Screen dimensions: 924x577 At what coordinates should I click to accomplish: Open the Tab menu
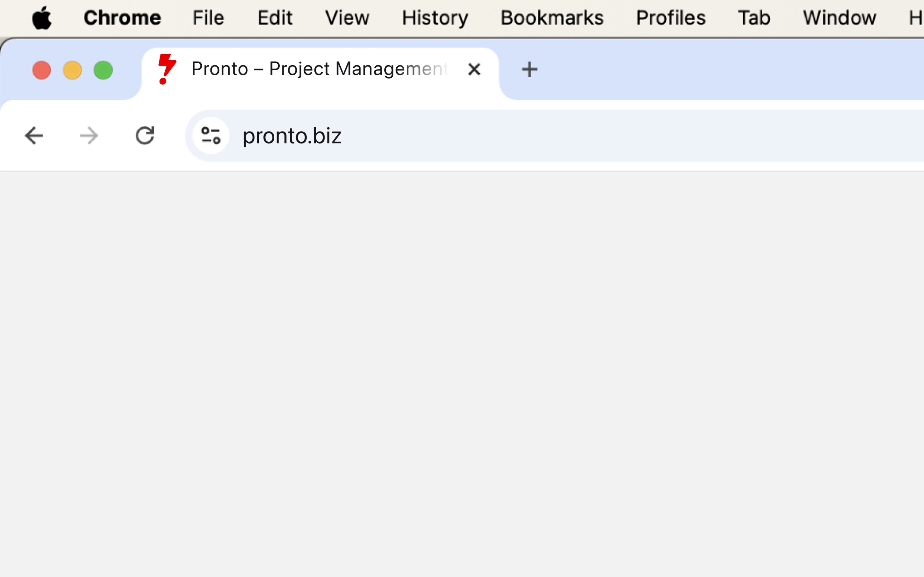click(x=754, y=18)
